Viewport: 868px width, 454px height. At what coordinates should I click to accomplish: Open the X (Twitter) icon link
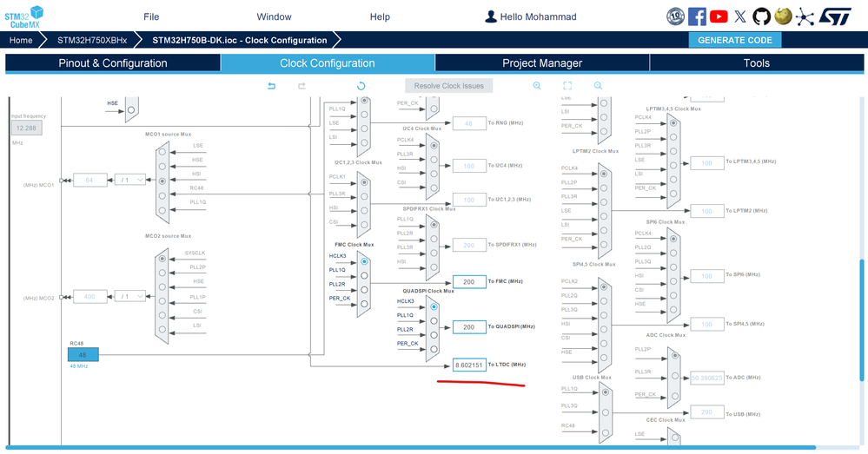(x=740, y=16)
